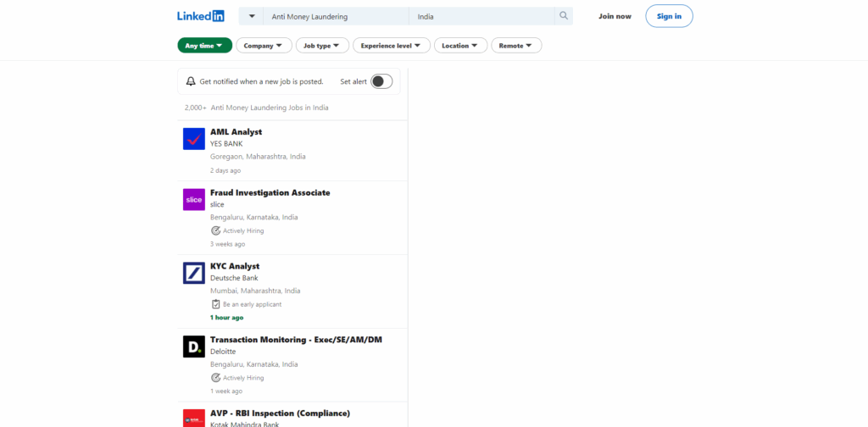Click Deutsche Bank company name

click(234, 278)
